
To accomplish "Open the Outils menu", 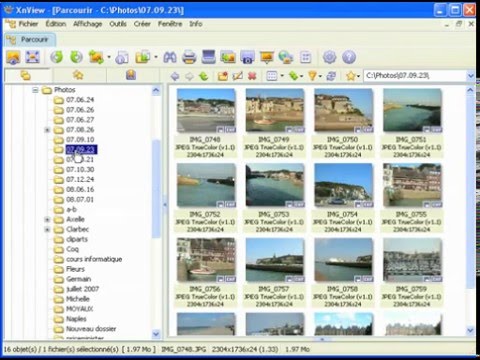I will coord(118,24).
